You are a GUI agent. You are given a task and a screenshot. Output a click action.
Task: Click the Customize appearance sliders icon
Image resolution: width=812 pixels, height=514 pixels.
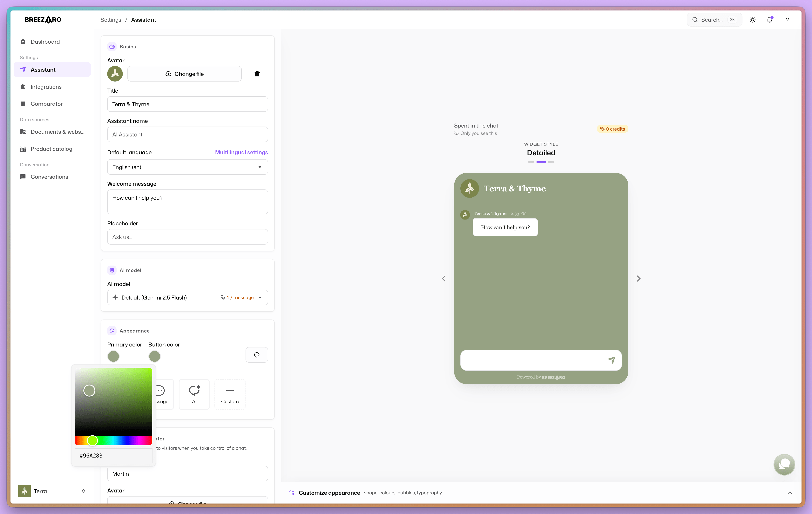click(x=292, y=493)
